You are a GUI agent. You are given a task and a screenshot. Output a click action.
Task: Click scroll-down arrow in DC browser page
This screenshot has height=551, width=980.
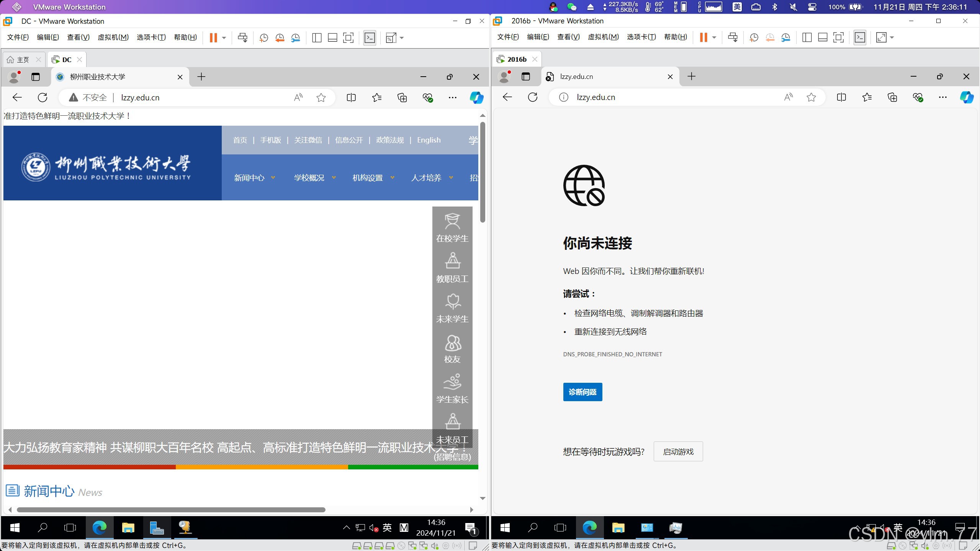point(483,499)
